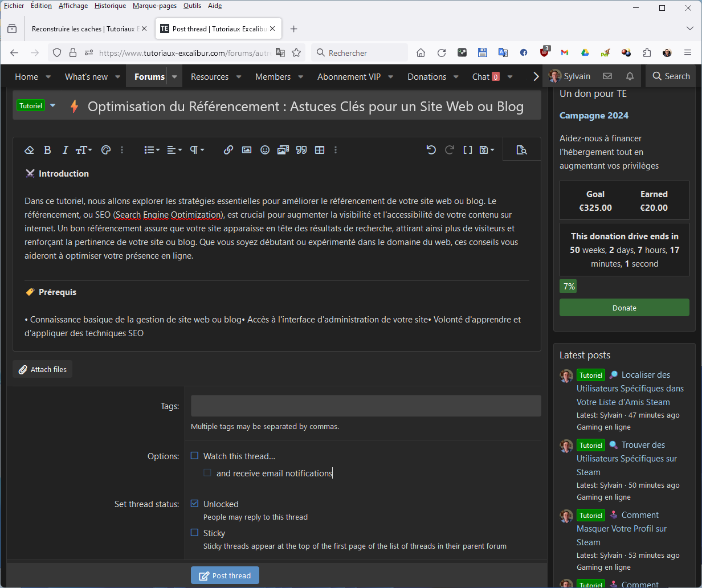
Task: Open the Donations nav tab
Action: (427, 76)
